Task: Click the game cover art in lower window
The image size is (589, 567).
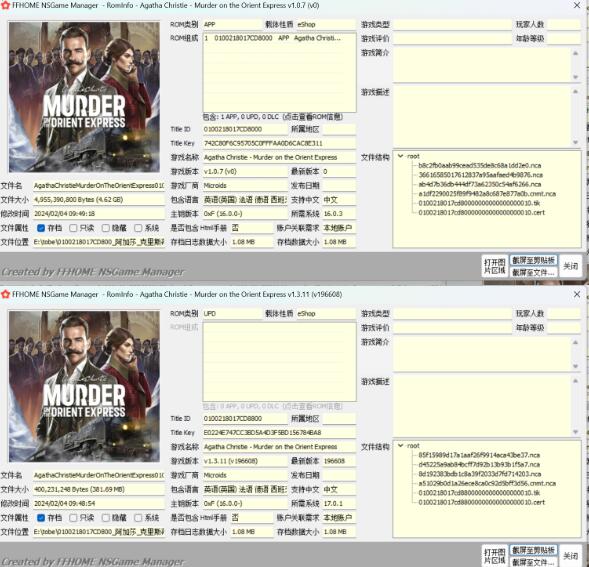Action: pos(84,386)
